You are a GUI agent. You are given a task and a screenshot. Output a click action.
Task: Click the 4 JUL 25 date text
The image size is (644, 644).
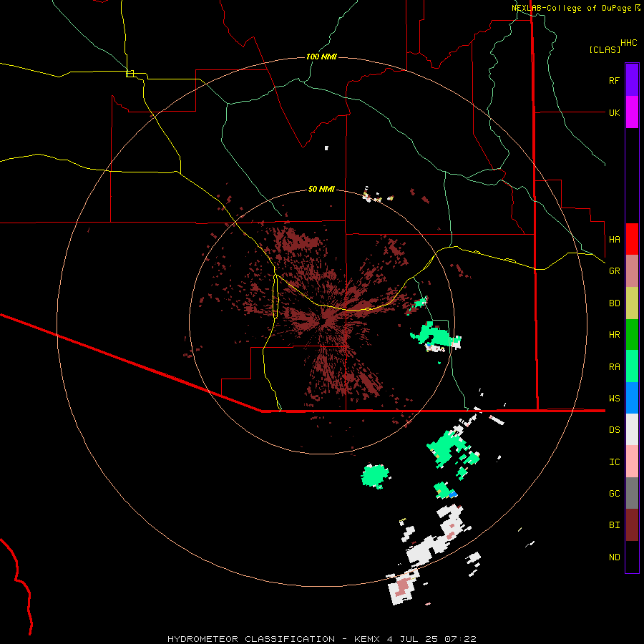click(x=413, y=639)
